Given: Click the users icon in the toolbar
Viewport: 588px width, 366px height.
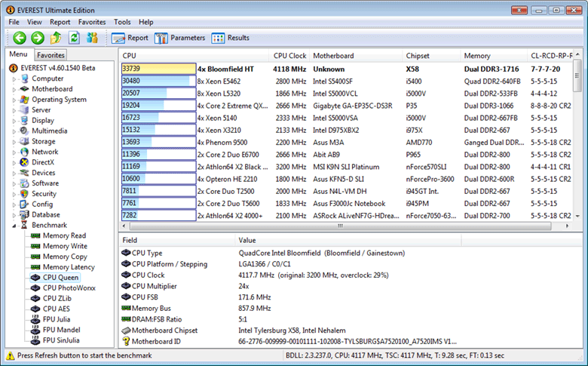Looking at the screenshot, I should [92, 38].
